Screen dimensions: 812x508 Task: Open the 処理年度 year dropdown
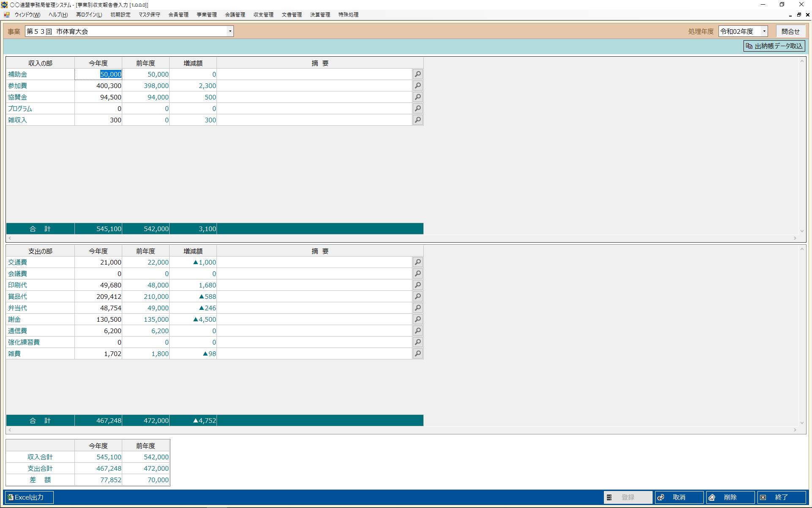tap(764, 31)
